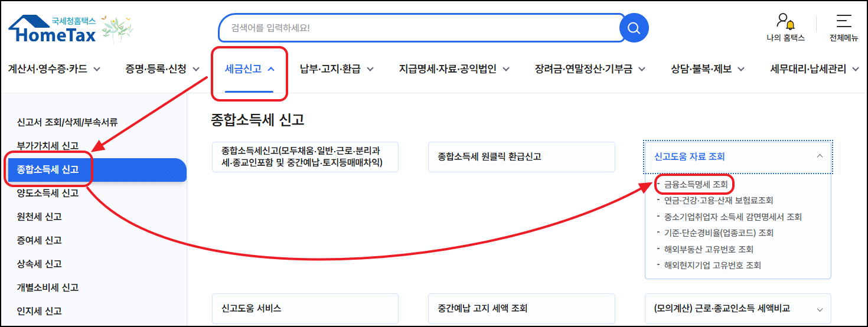Image resolution: width=868 pixels, height=327 pixels.
Task: Open 계산서·영수증·카드 menu
Action: click(x=47, y=69)
